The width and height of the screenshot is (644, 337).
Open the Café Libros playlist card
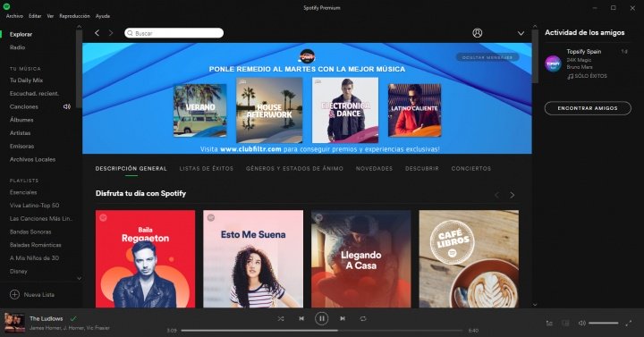coord(469,259)
